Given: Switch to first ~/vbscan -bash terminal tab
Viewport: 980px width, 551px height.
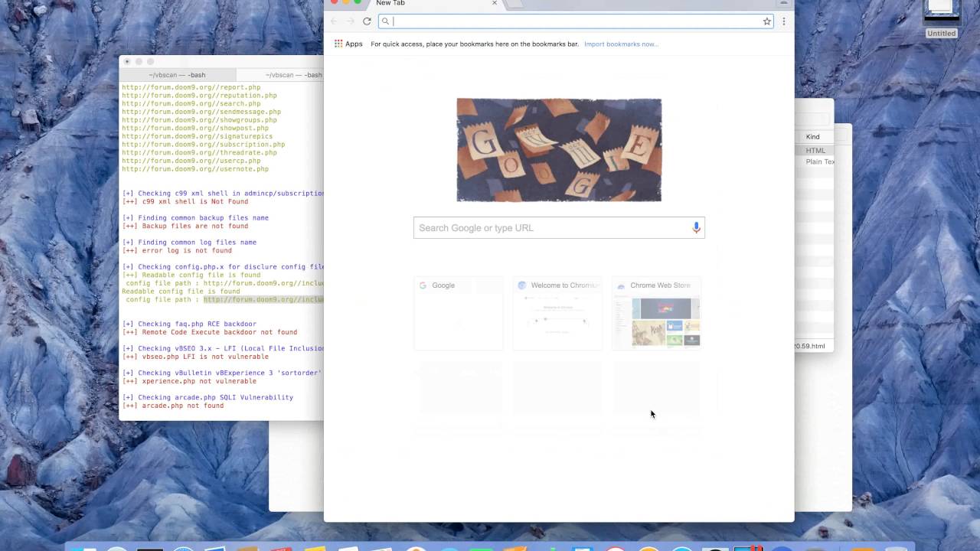Looking at the screenshot, I should (x=178, y=75).
